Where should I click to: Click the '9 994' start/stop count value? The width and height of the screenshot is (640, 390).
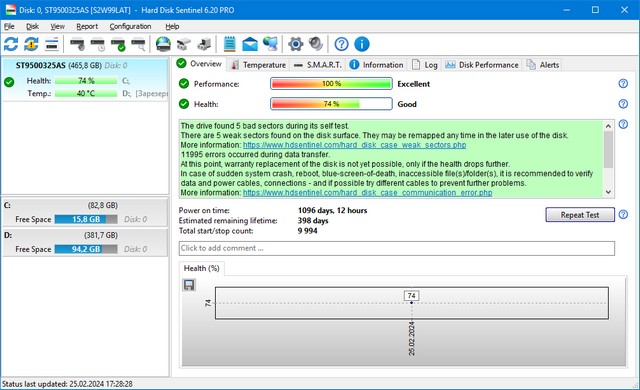point(307,231)
